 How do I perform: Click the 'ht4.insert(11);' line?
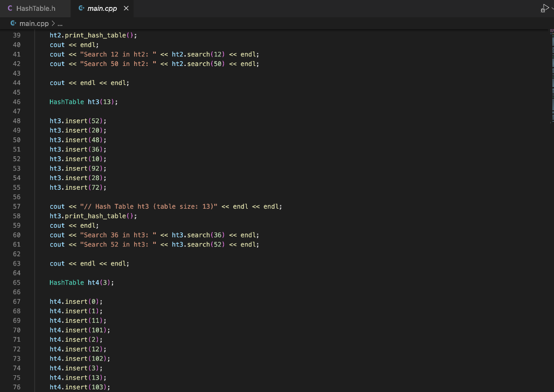[78, 321]
